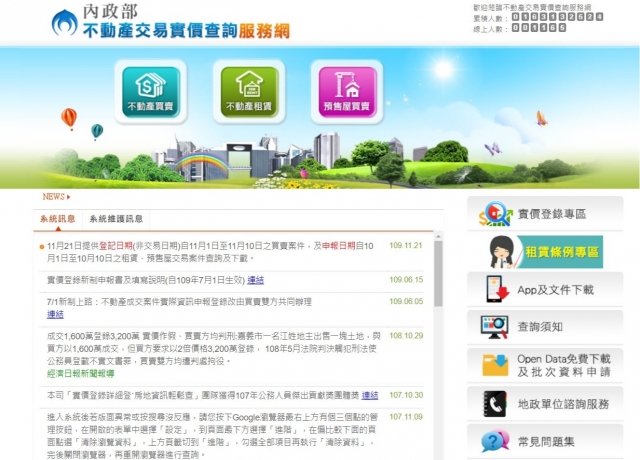This screenshot has height=460, width=640.
Task: Click the date 109.11.21
Action: [406, 245]
